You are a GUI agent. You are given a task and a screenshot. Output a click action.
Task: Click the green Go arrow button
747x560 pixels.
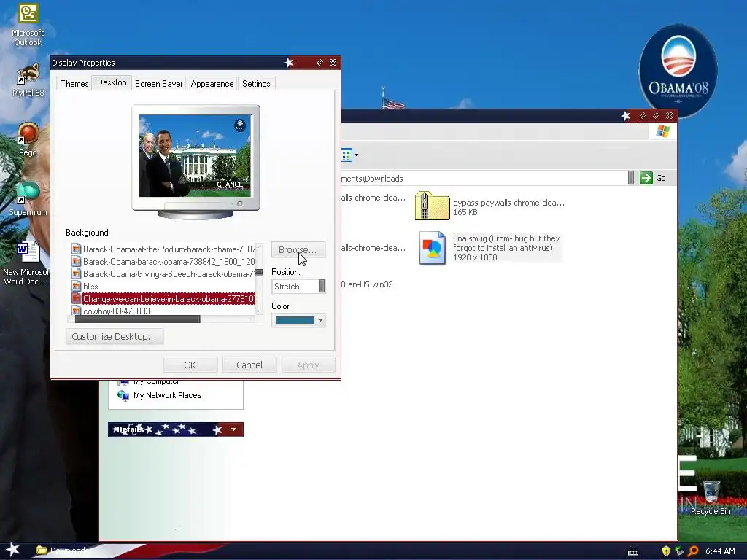(x=646, y=178)
